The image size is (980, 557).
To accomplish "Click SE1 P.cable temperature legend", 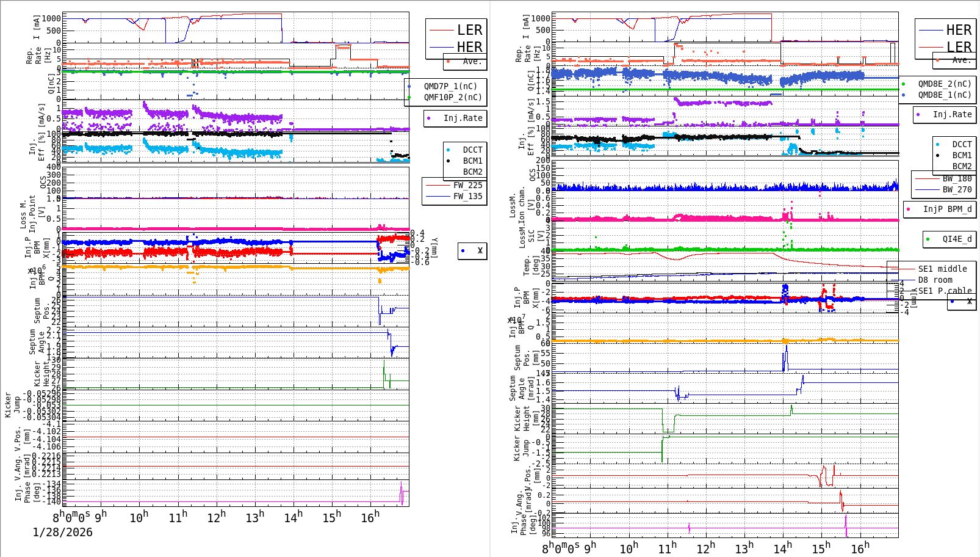I will pos(945,291).
